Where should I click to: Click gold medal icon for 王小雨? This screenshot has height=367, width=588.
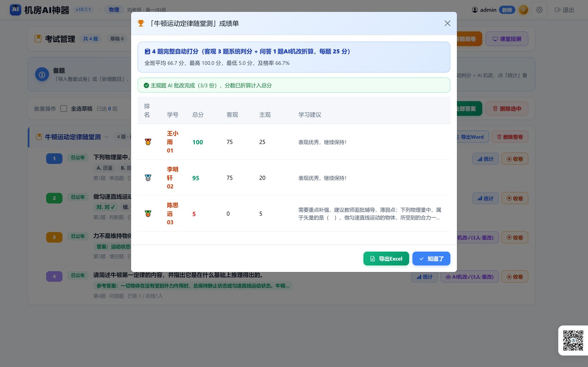pyautogui.click(x=148, y=142)
